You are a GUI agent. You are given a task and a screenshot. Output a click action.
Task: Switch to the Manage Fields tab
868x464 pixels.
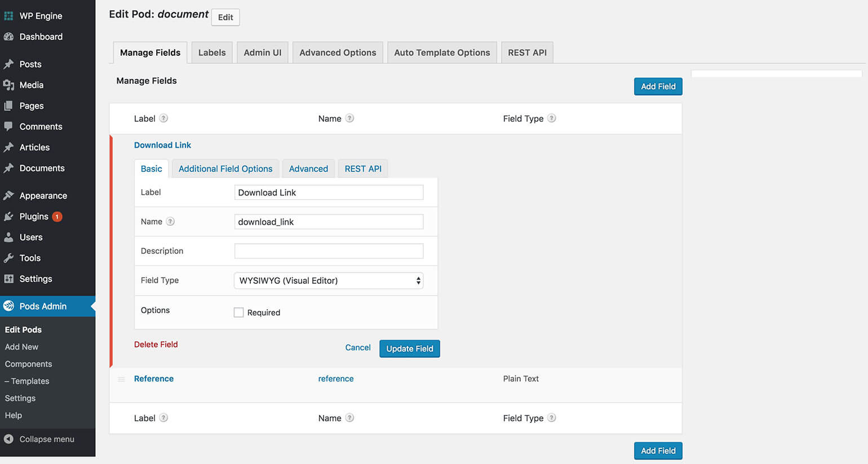150,52
